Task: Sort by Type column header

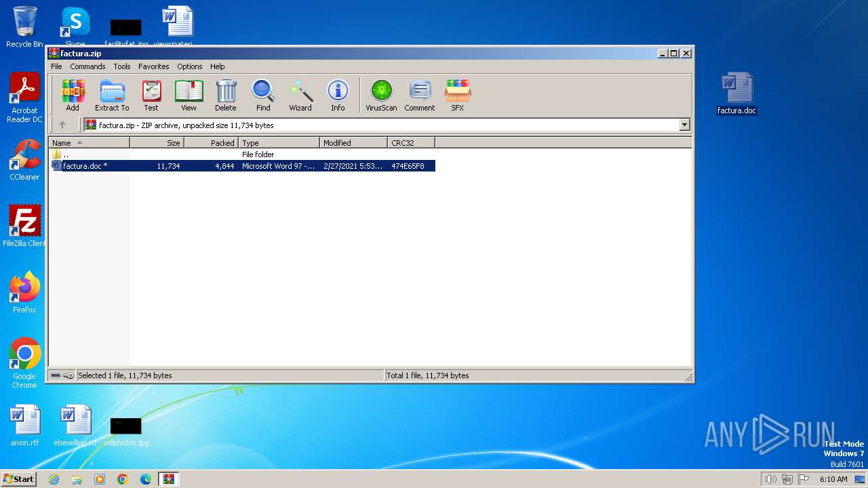Action: click(279, 143)
